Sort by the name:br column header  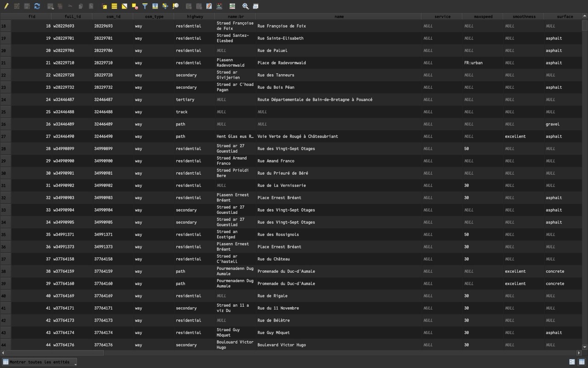coord(235,17)
